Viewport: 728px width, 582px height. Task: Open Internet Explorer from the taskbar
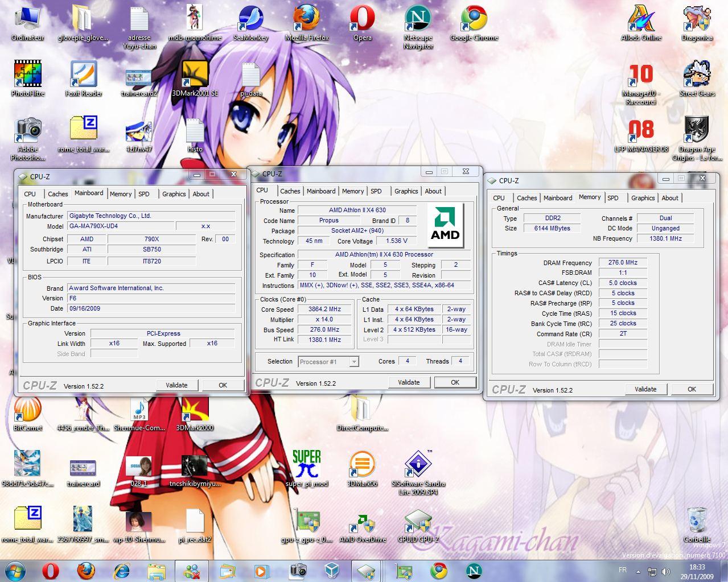121,571
